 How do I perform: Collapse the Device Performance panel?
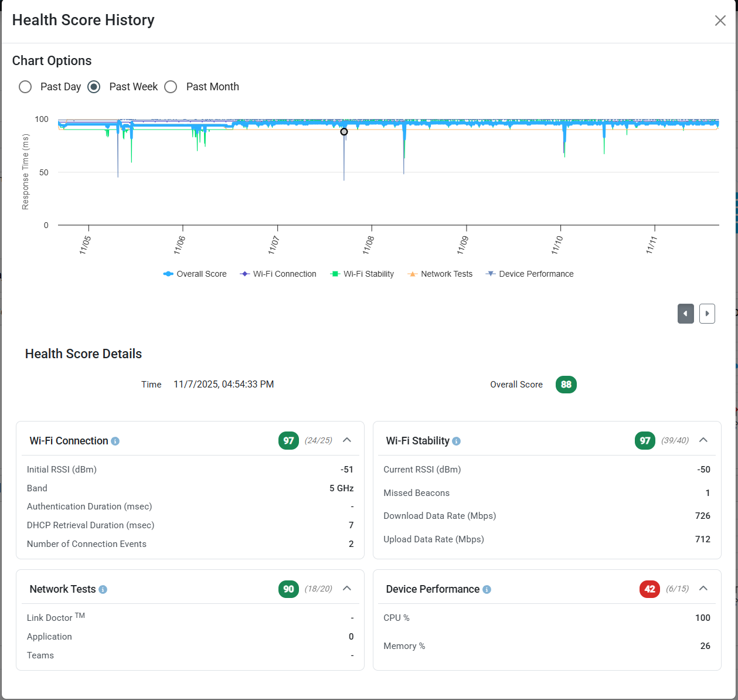pos(703,589)
